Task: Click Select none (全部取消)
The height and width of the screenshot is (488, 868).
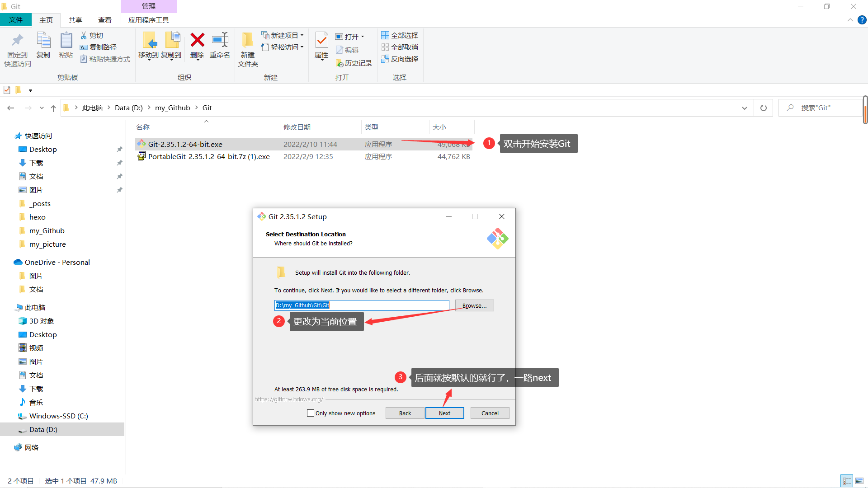Action: click(x=400, y=47)
